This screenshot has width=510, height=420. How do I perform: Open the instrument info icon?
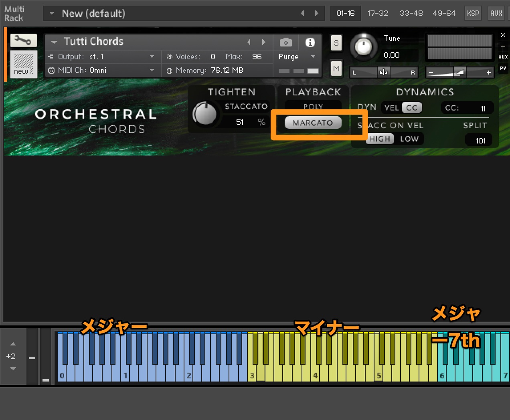click(310, 42)
